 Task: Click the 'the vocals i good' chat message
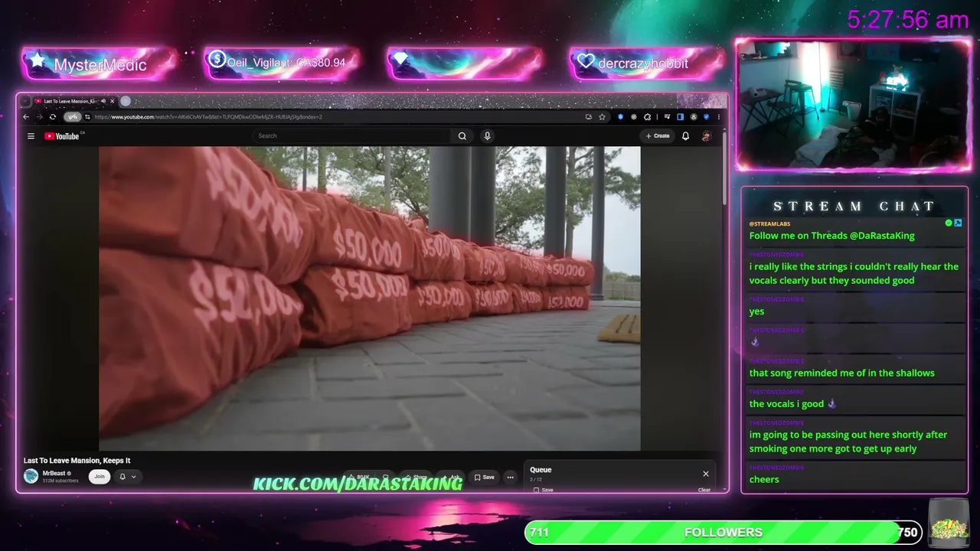792,404
